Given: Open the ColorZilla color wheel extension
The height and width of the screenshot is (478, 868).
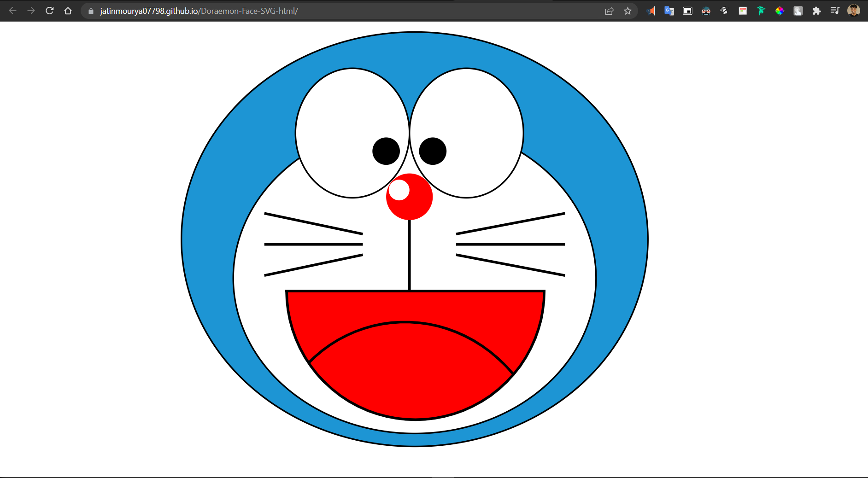Looking at the screenshot, I should (780, 11).
